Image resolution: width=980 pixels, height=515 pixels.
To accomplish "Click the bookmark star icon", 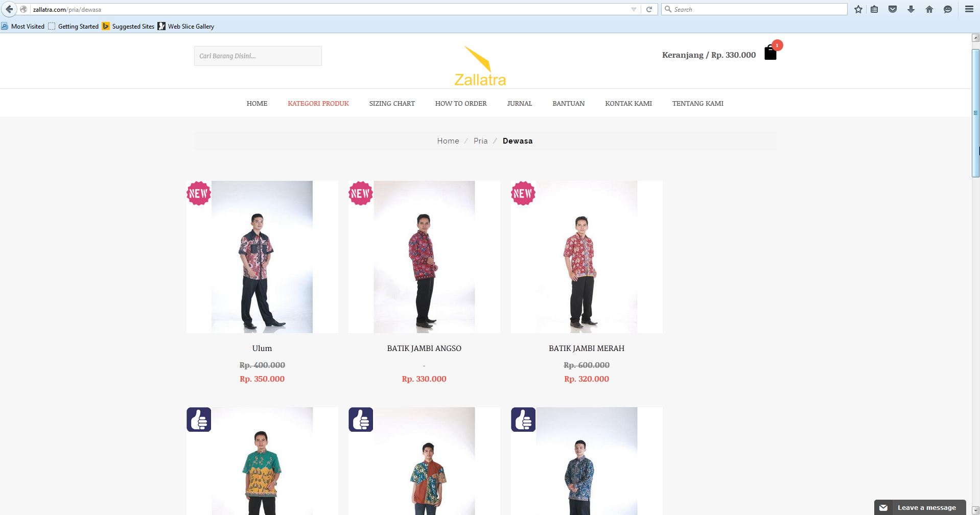I will pos(858,9).
